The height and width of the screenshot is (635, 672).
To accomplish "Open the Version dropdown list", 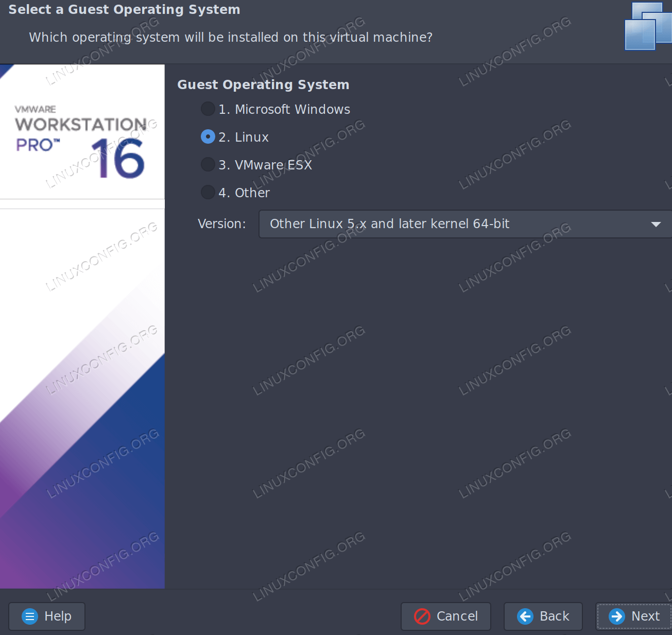I will pyautogui.click(x=465, y=224).
